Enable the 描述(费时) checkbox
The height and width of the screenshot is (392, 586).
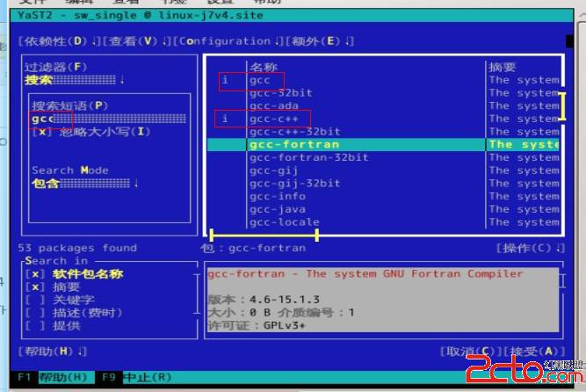[x=74, y=313]
